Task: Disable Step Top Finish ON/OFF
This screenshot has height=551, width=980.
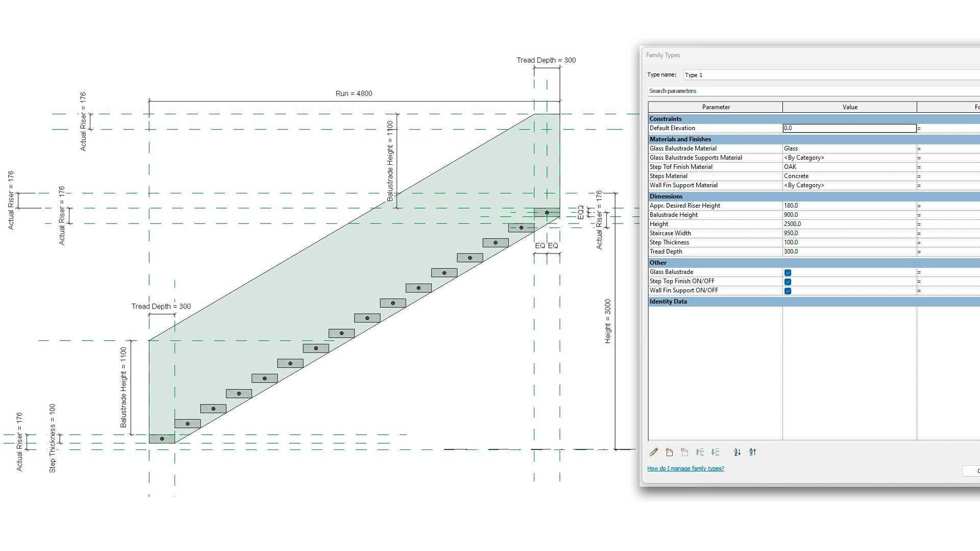Action: [x=788, y=281]
